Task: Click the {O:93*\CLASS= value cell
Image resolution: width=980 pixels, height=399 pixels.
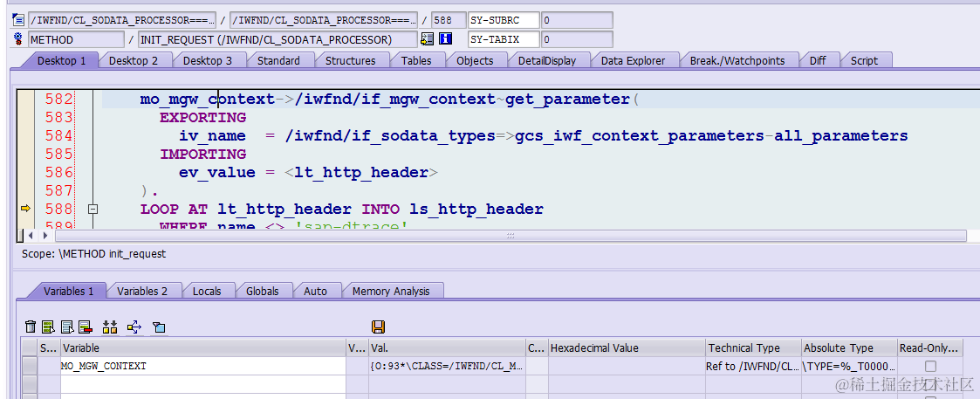Action: pos(447,366)
